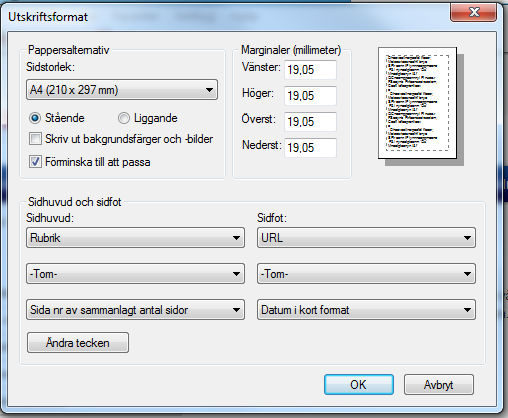Close the Utskriftsformat dialog with the X
Image resolution: width=508 pixels, height=418 pixels.
[473, 12]
